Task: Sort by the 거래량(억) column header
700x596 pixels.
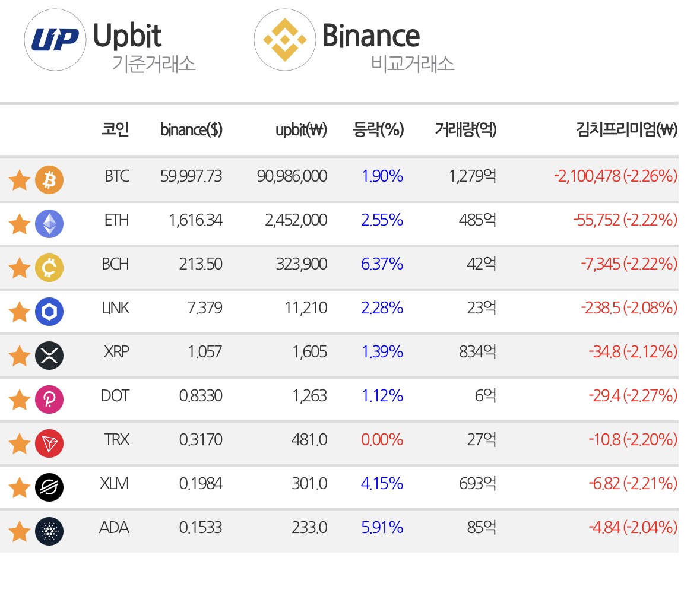Action: pyautogui.click(x=465, y=129)
